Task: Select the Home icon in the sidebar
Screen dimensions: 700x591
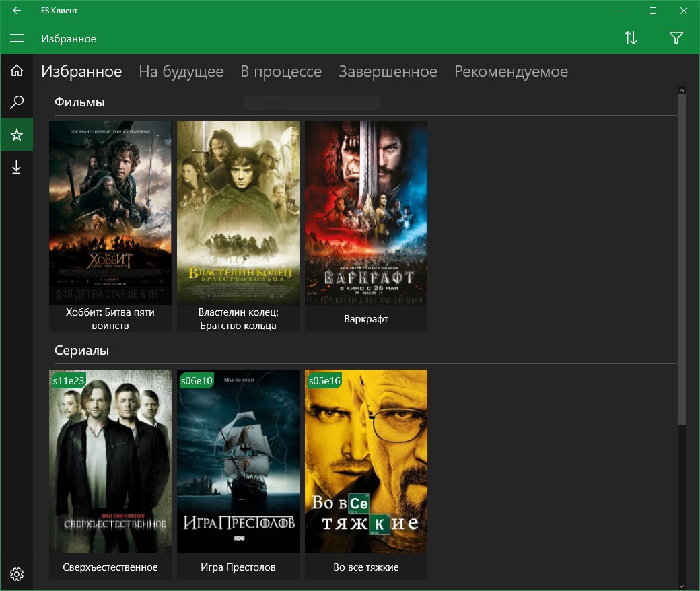Action: (x=17, y=70)
